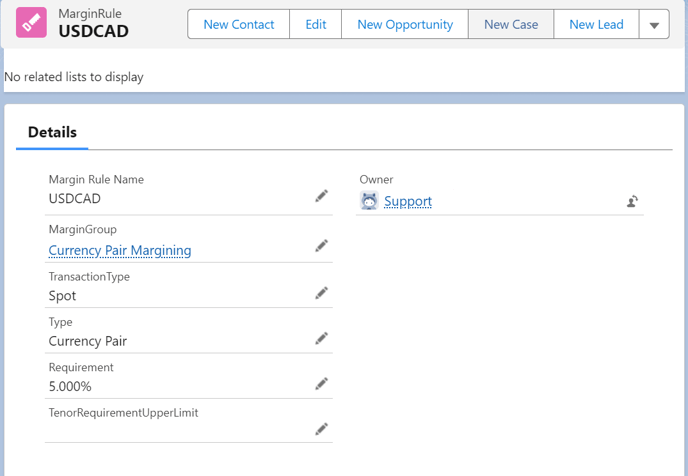
Task: Click pencil icon beside Type field
Action: (321, 338)
